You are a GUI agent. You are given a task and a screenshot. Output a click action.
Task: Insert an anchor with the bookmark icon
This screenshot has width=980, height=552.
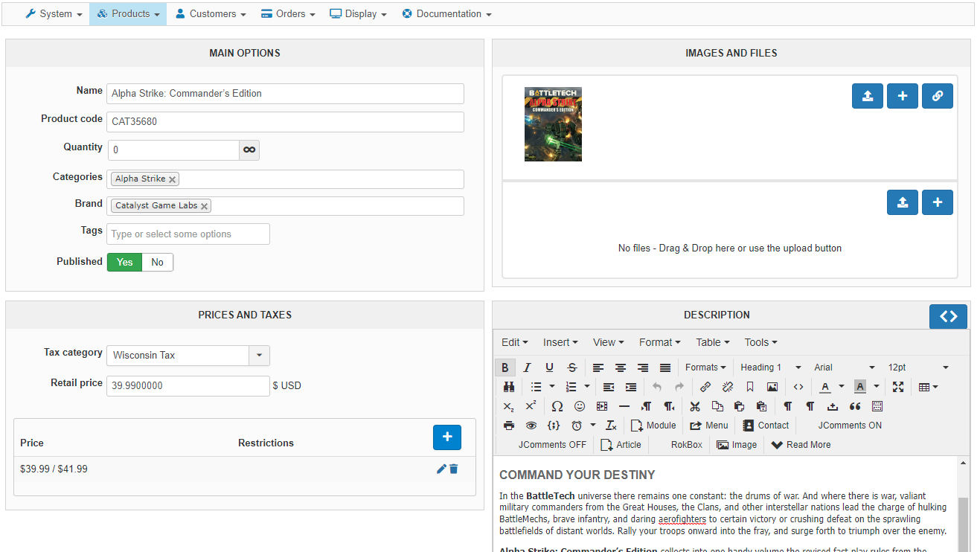tap(750, 387)
